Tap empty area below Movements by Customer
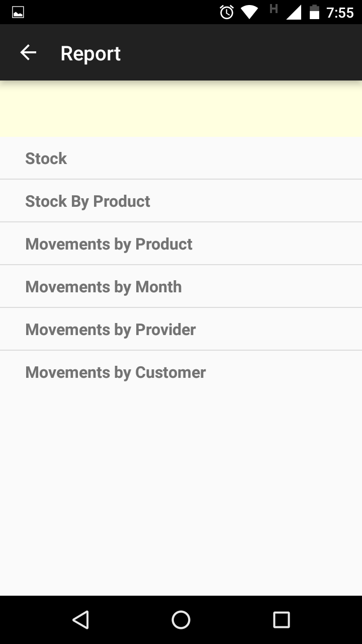Screen dimensions: 362x644 pos(181,494)
